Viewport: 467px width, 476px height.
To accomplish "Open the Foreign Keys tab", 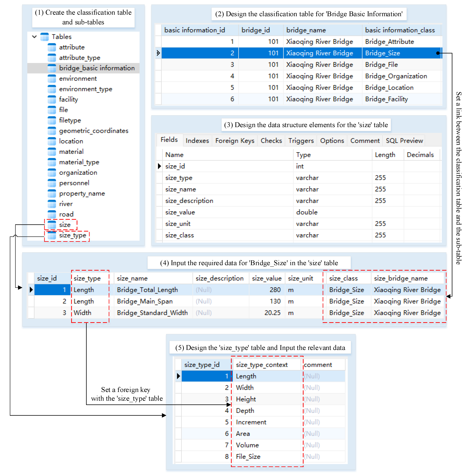I will 234,140.
